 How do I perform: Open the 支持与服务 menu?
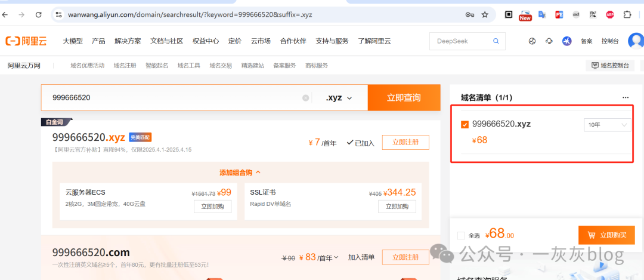click(x=332, y=41)
